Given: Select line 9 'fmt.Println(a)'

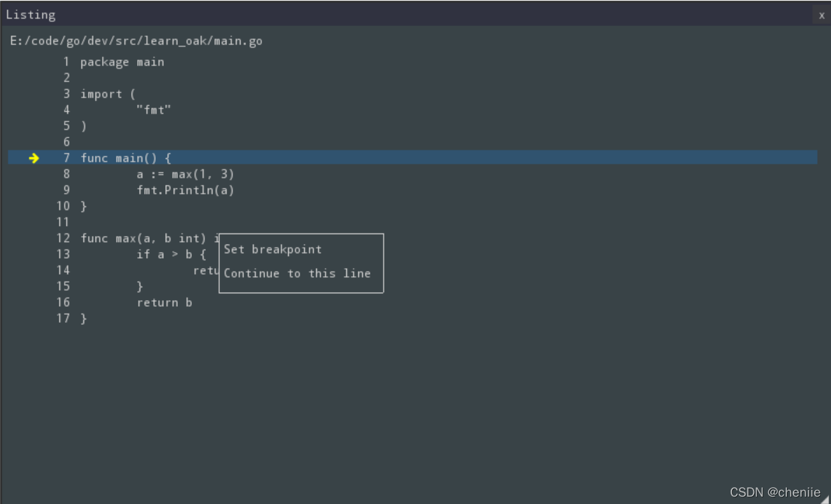Looking at the screenshot, I should 186,190.
